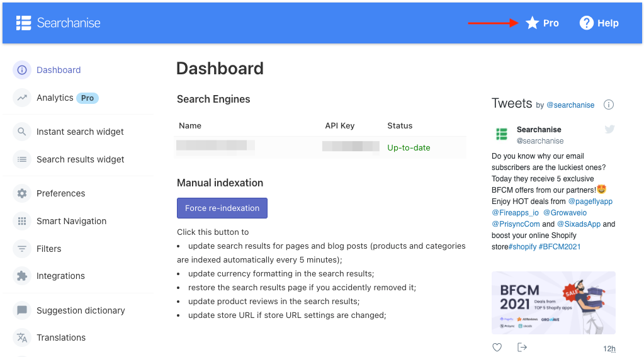Open the @Growaveio mention link

point(565,213)
